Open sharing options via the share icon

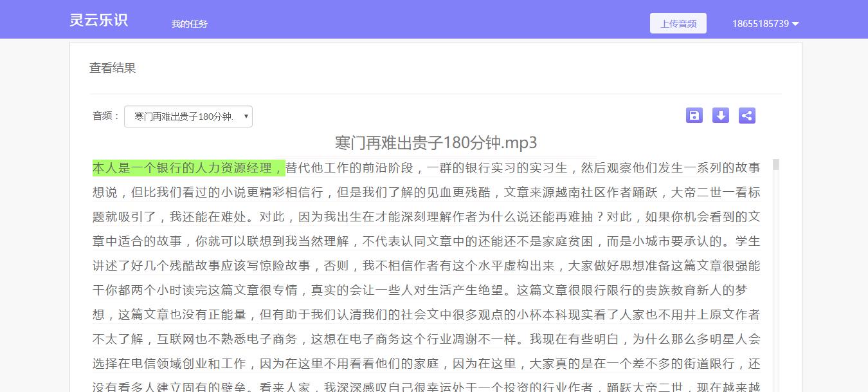point(746,115)
